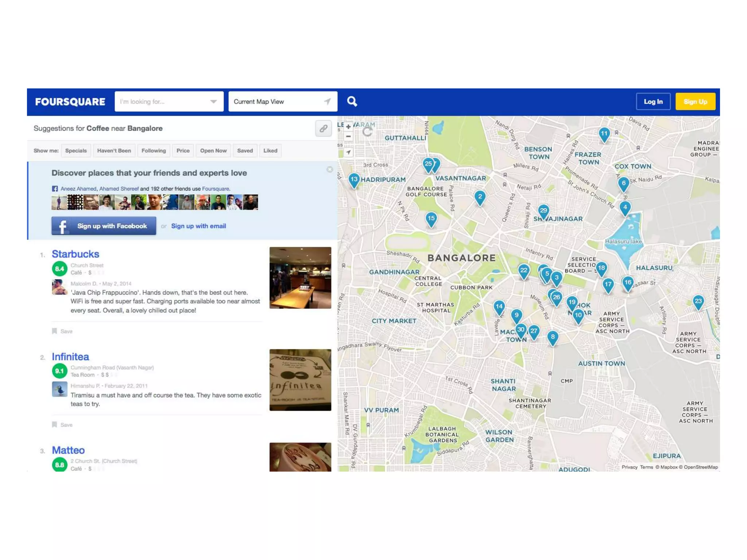Select the Liked filter tab
The width and height of the screenshot is (747, 560).
point(270,151)
